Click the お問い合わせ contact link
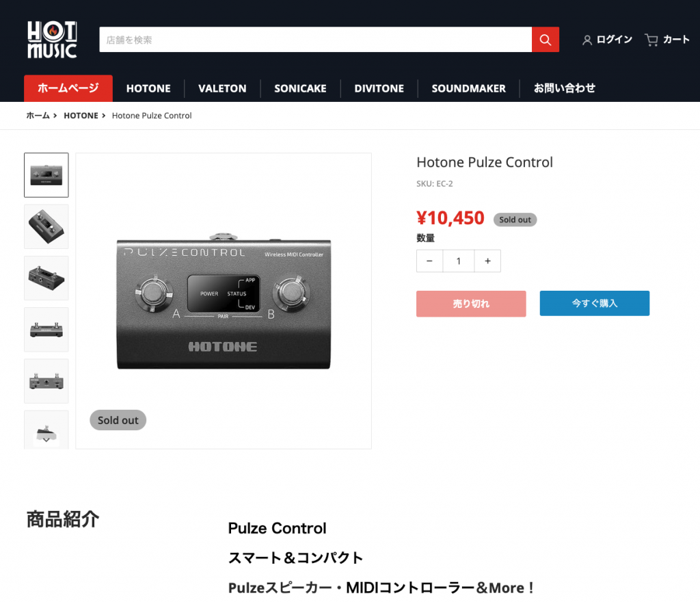 (x=564, y=88)
